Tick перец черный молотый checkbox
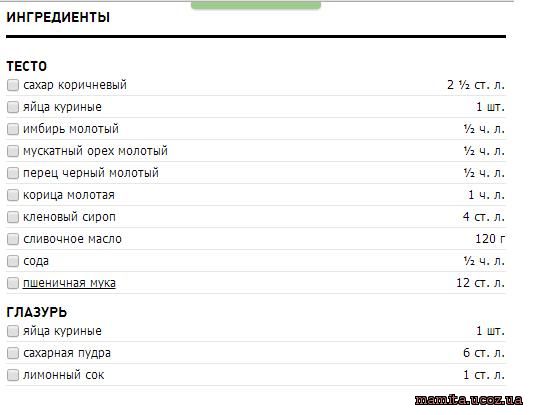The image size is (534, 415). [13, 173]
